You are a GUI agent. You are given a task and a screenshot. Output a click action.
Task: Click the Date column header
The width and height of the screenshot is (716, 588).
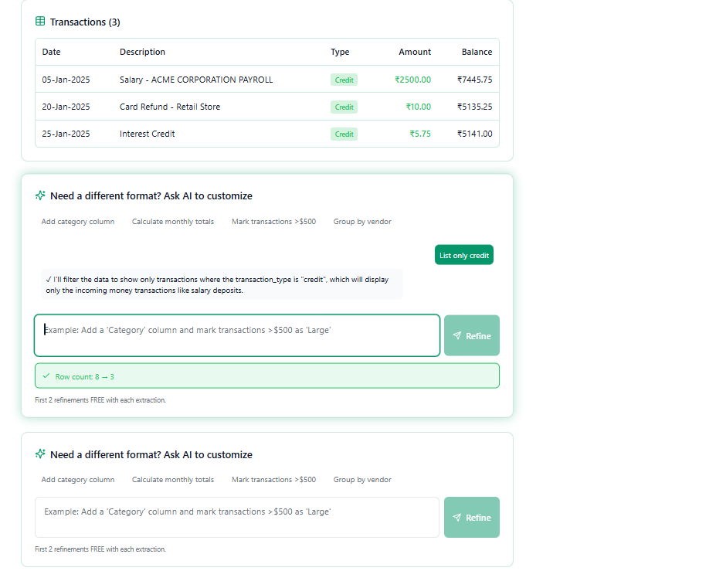pos(51,52)
